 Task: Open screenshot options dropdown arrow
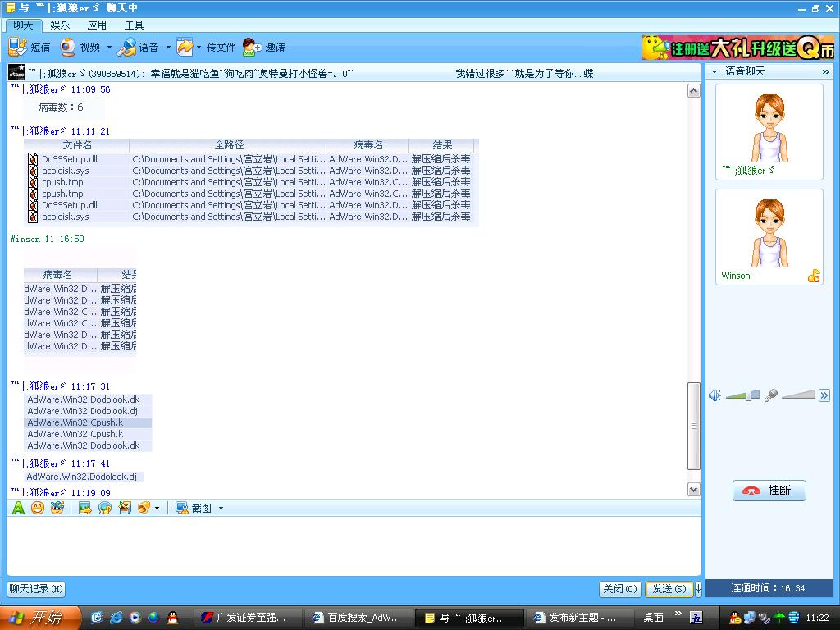click(x=221, y=508)
